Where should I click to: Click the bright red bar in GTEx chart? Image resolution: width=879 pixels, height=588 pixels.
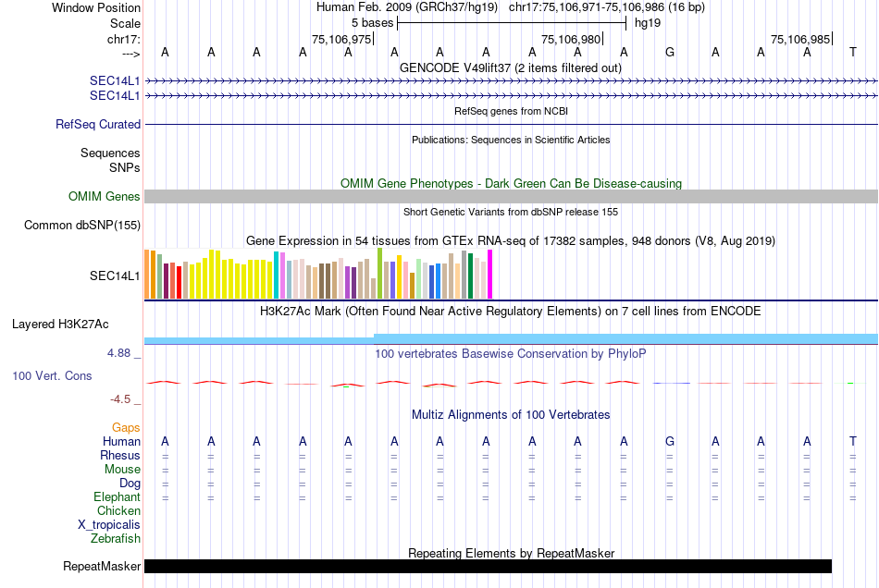click(179, 283)
